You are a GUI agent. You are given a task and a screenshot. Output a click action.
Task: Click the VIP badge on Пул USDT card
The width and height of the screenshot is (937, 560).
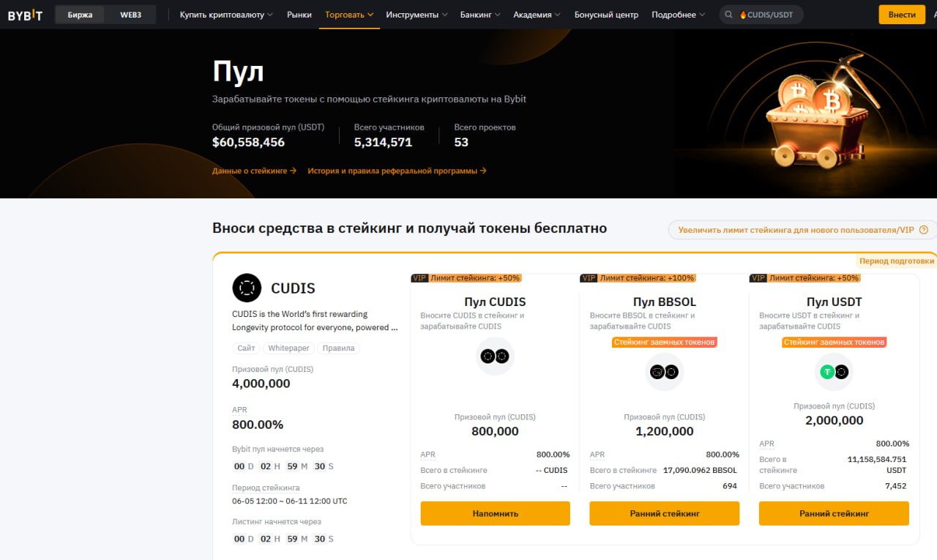[758, 278]
